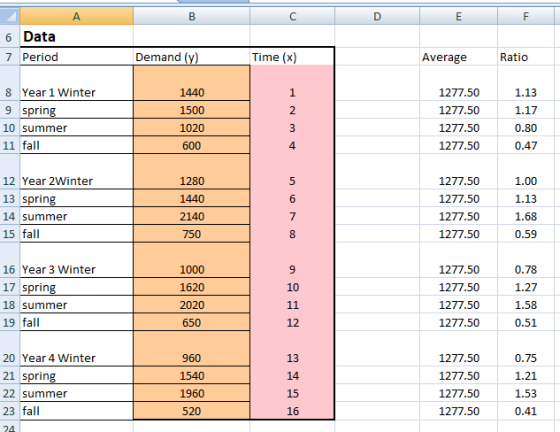Click demand value 2140
560x432 pixels.
coord(192,216)
